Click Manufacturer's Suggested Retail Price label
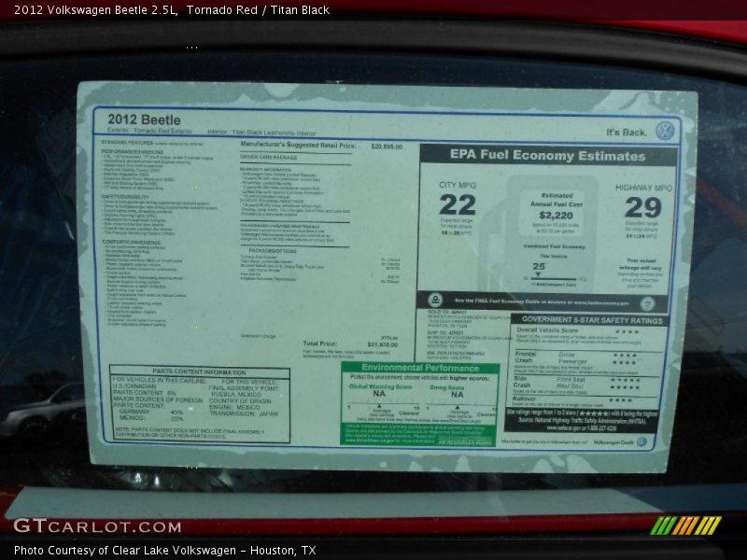 click(298, 145)
